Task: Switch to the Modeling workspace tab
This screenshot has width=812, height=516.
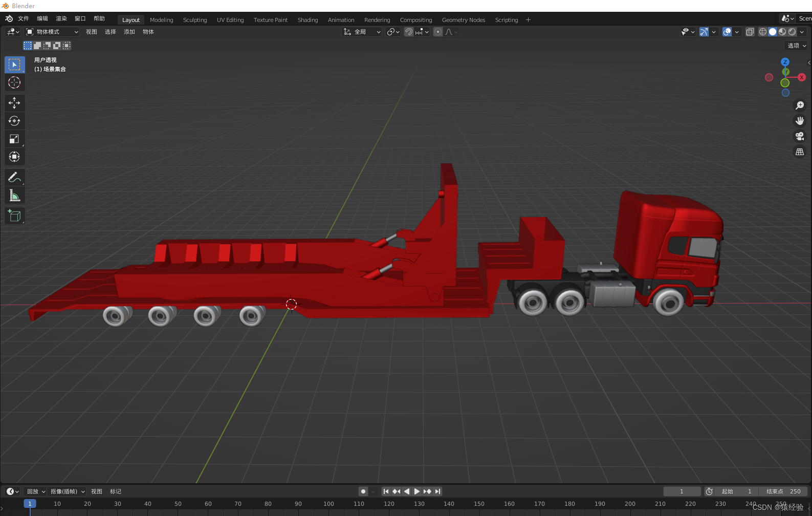Action: pyautogui.click(x=162, y=20)
